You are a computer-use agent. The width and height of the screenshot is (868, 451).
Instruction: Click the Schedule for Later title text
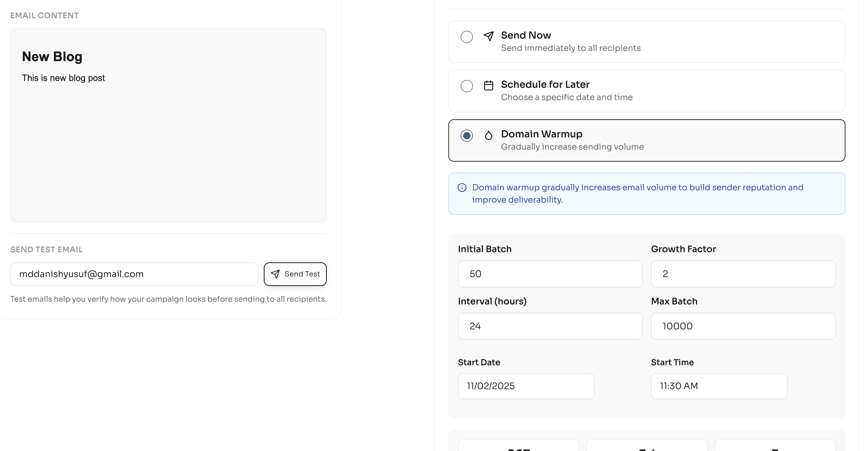[545, 84]
